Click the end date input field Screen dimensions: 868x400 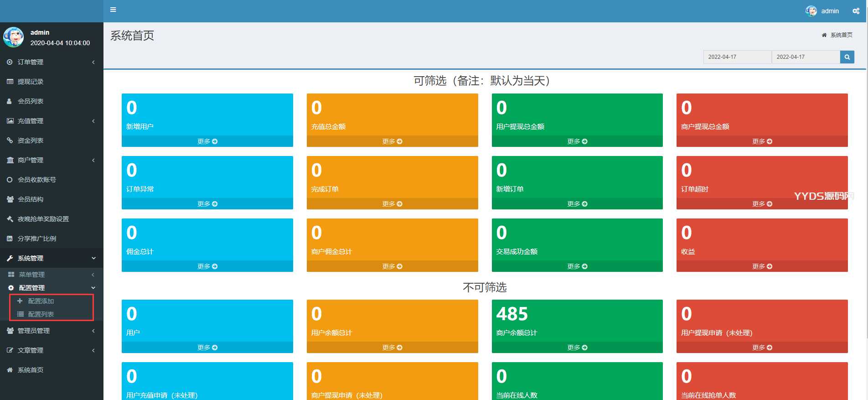(x=805, y=57)
